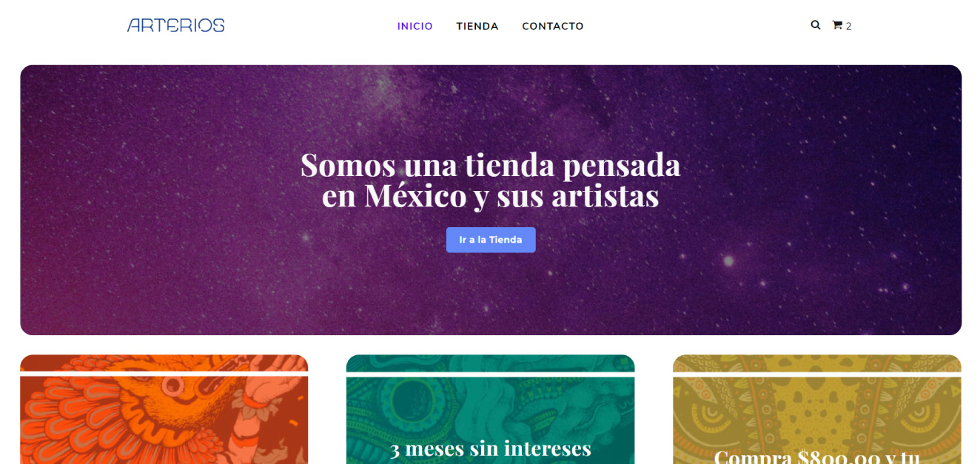Click the 3 meses sin intereses text
This screenshot has width=980, height=464.
tap(491, 448)
